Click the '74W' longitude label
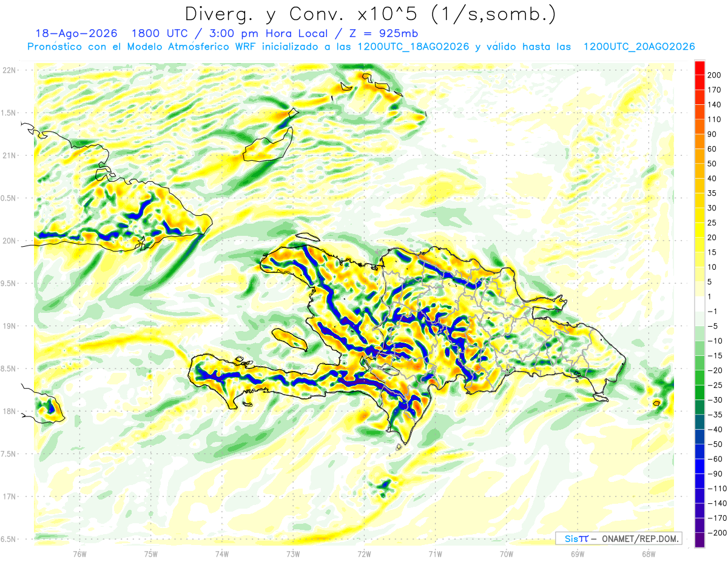The height and width of the screenshot is (562, 728). pyautogui.click(x=222, y=554)
